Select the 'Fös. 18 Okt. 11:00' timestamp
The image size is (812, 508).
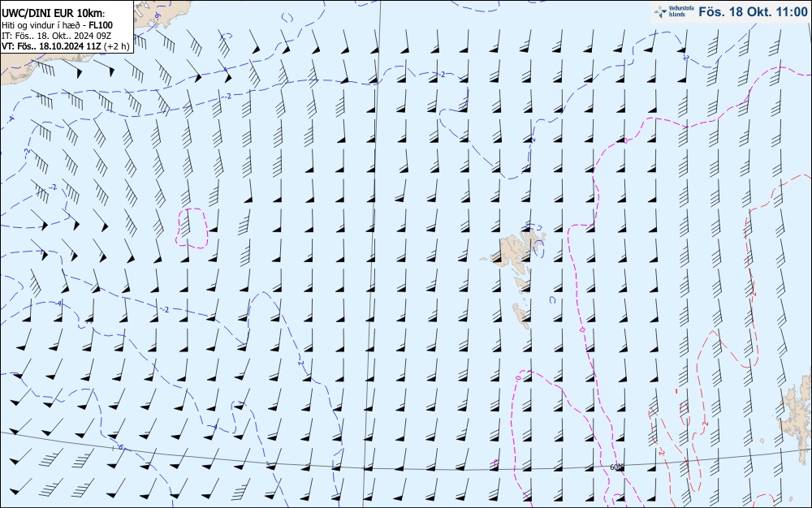(753, 12)
